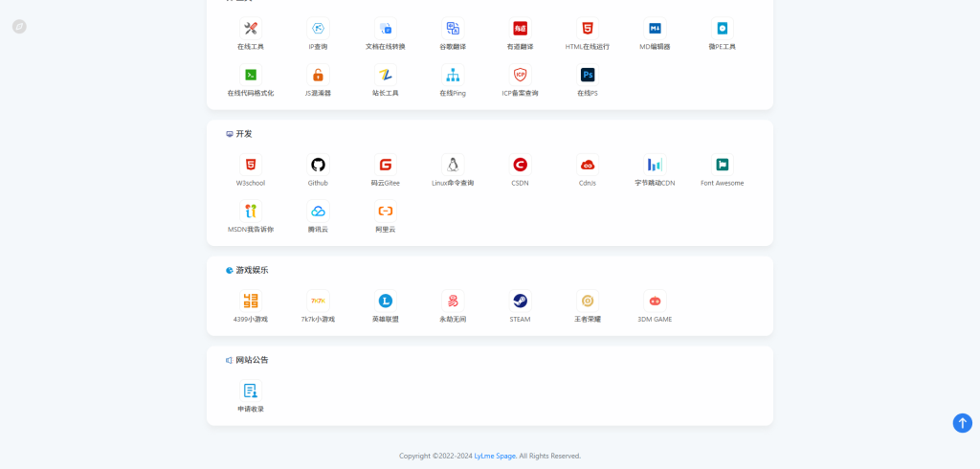Click the 王者荣耀 icon
The image size is (980, 469).
pos(588,301)
